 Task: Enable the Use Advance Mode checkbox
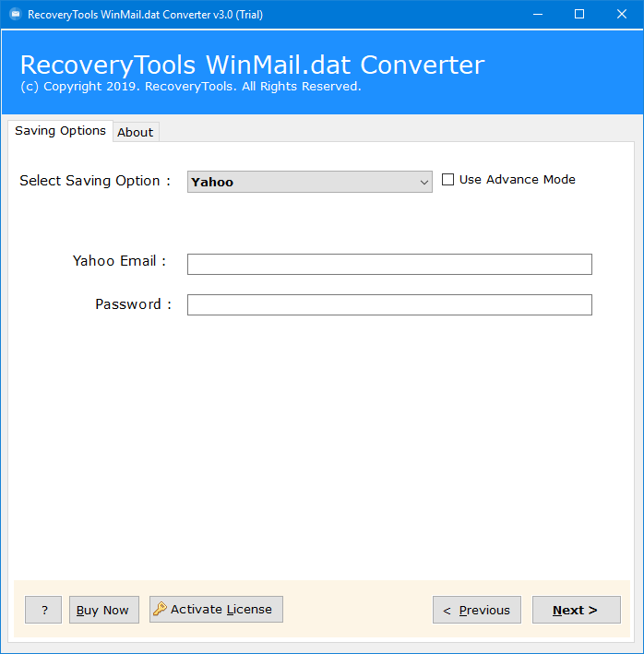point(447,179)
